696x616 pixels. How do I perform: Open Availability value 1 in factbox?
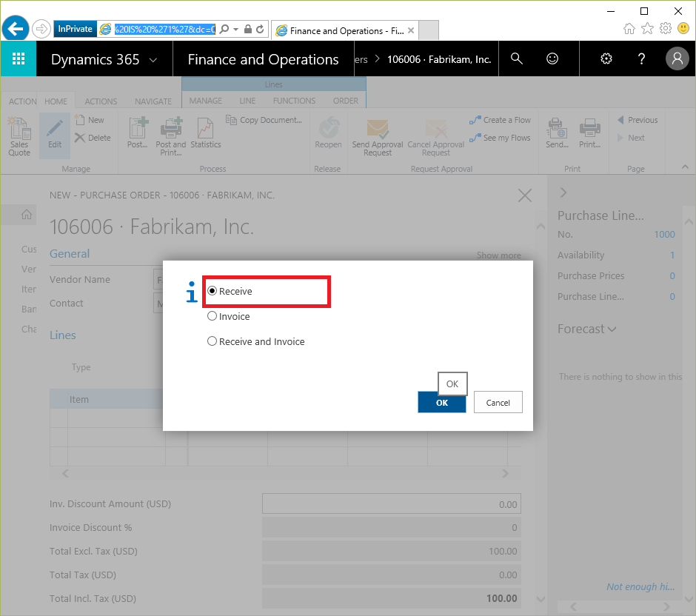click(672, 255)
